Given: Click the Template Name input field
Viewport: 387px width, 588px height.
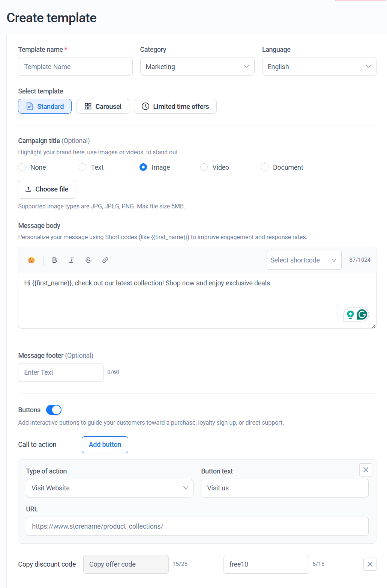Looking at the screenshot, I should coord(75,67).
